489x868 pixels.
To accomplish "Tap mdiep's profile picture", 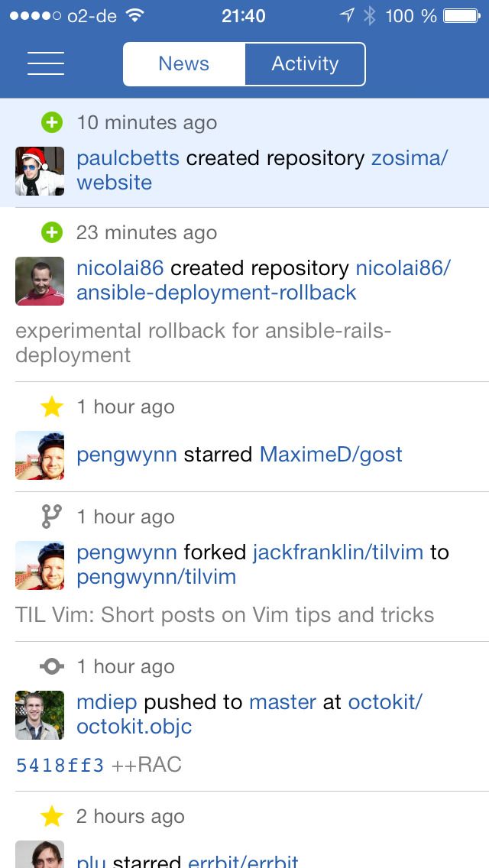I will 40,715.
